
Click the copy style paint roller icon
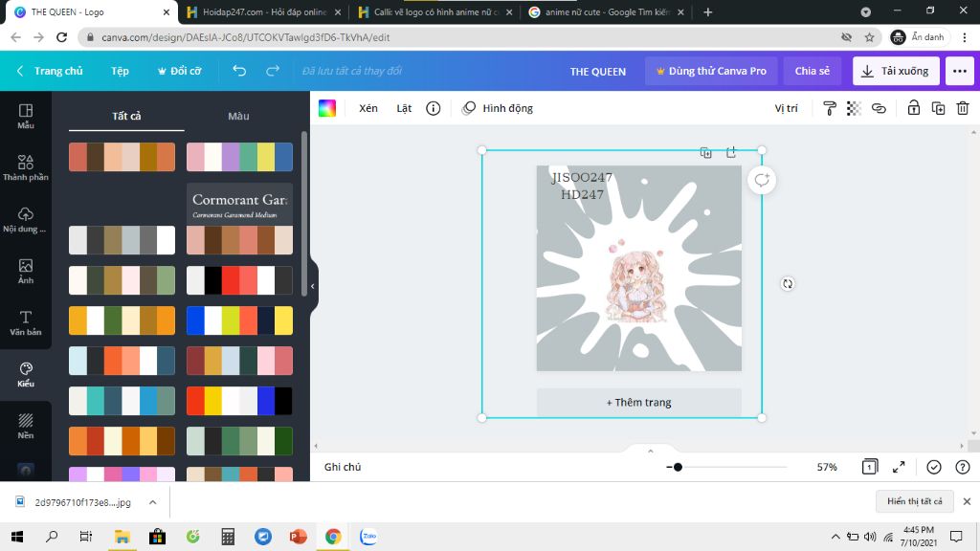830,108
